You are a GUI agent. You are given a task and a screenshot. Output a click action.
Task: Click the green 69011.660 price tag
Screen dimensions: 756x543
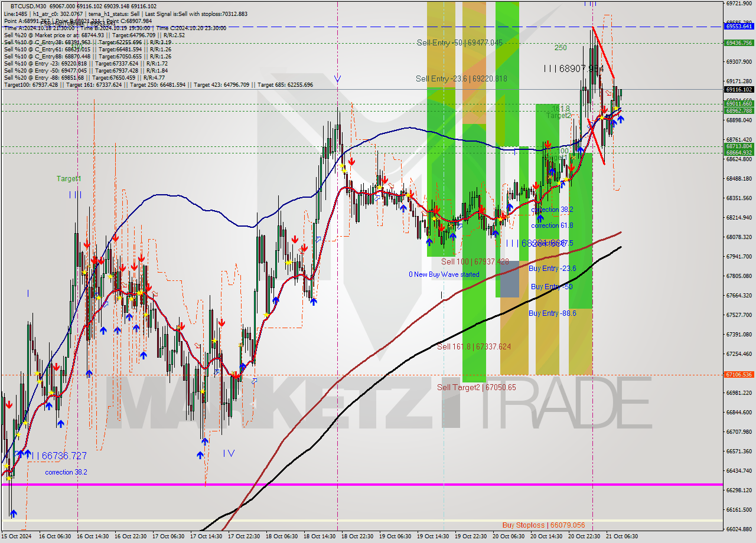click(739, 104)
